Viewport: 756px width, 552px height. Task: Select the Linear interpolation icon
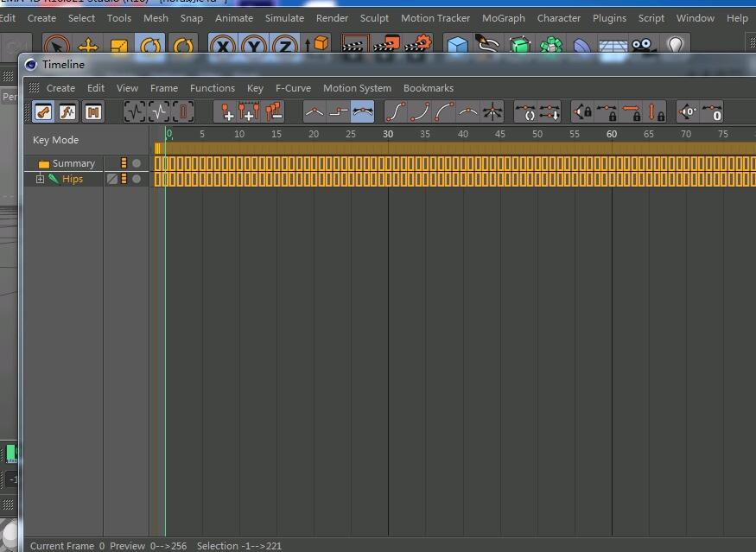pos(314,111)
